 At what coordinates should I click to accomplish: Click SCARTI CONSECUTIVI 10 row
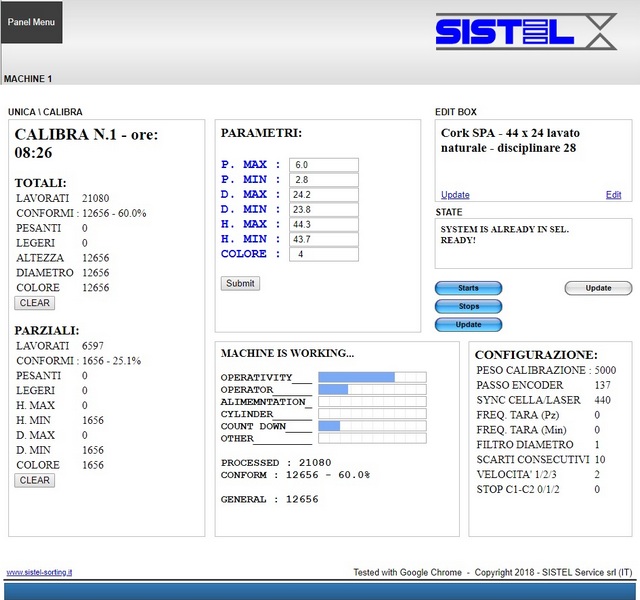click(541, 460)
